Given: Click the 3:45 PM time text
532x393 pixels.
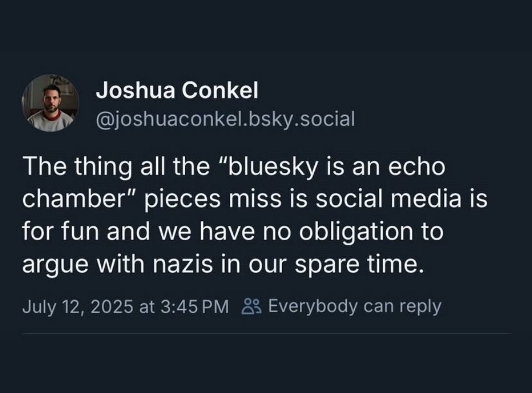Looking at the screenshot, I should point(194,307).
